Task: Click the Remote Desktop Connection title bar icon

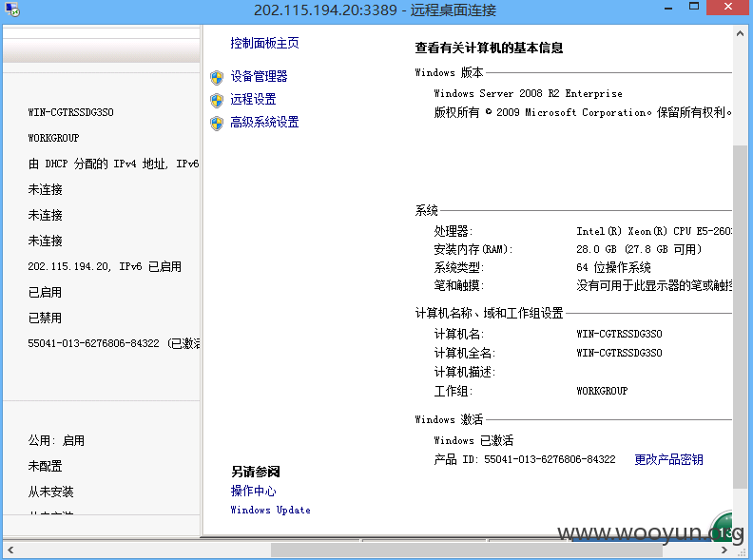Action: pos(12,10)
